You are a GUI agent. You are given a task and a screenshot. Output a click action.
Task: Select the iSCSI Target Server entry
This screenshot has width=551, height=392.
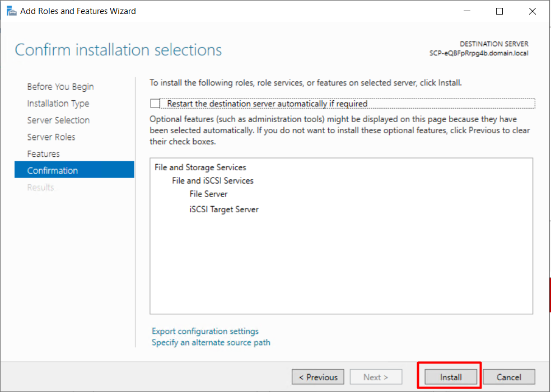pos(224,209)
